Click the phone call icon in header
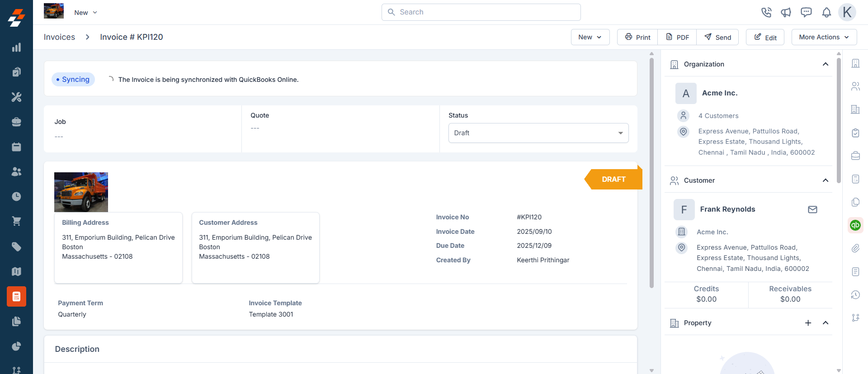This screenshot has height=374, width=868. pos(766,12)
